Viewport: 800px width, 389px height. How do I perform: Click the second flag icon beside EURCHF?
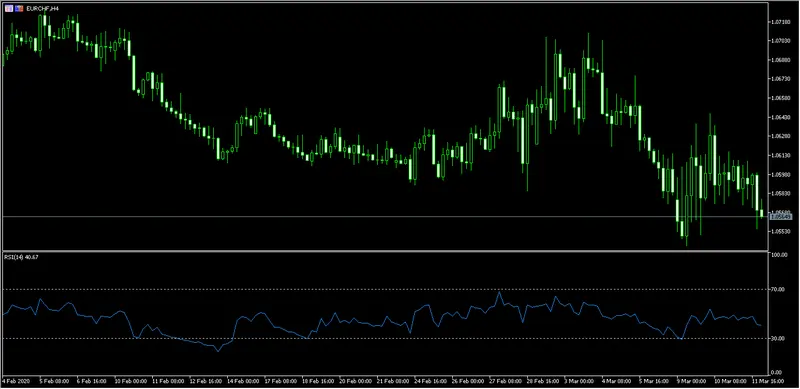19,9
